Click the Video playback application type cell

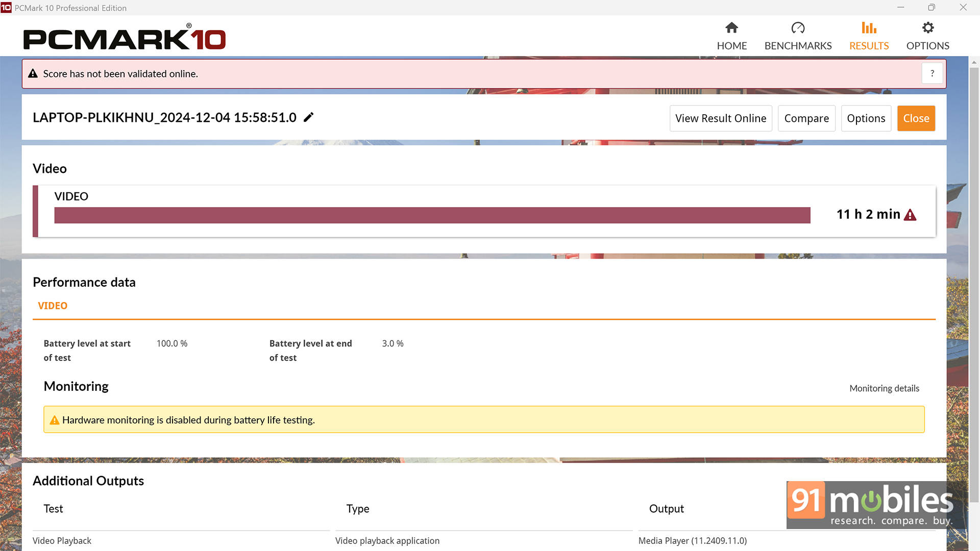click(387, 541)
